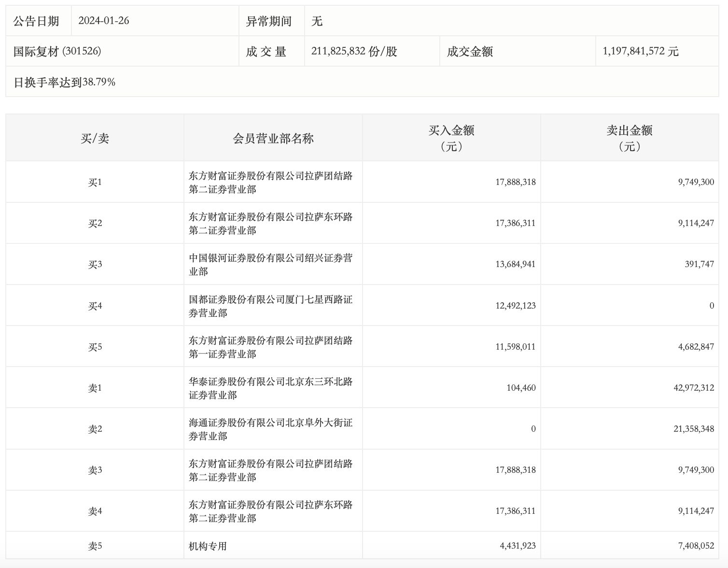Select 17,386,311 in the 买2 row

click(x=516, y=223)
